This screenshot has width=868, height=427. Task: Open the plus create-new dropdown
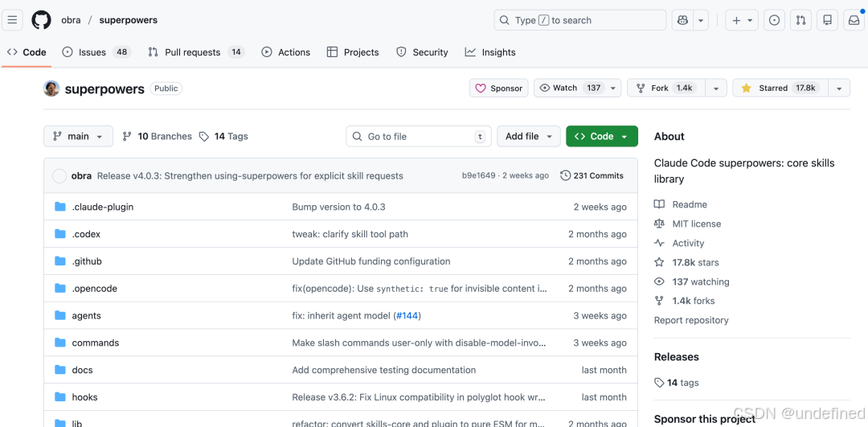click(743, 20)
